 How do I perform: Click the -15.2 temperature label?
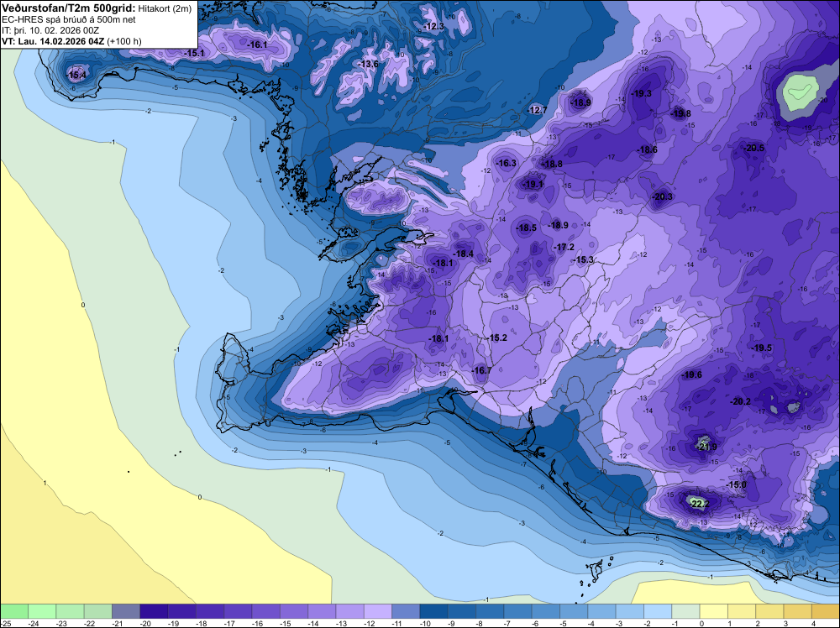point(496,338)
